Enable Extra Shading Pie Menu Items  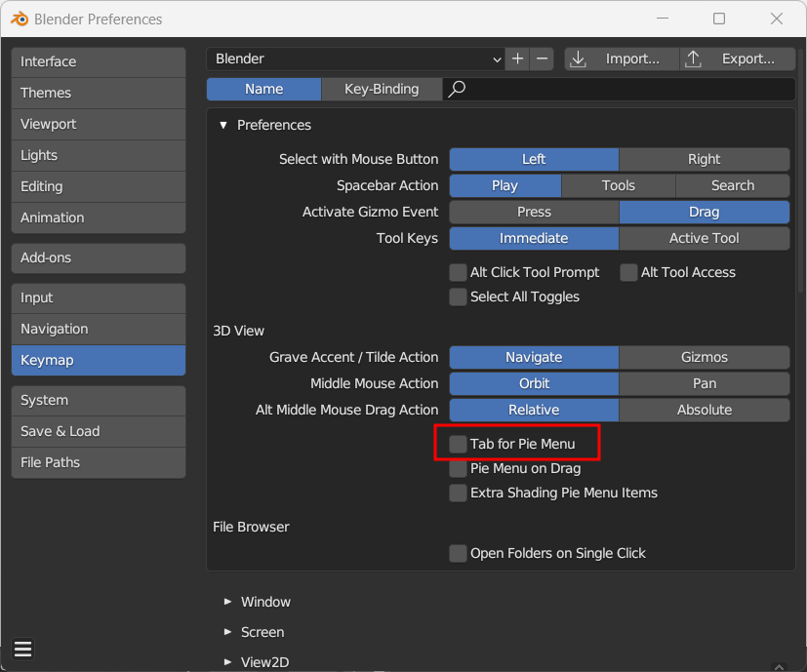[x=458, y=493]
